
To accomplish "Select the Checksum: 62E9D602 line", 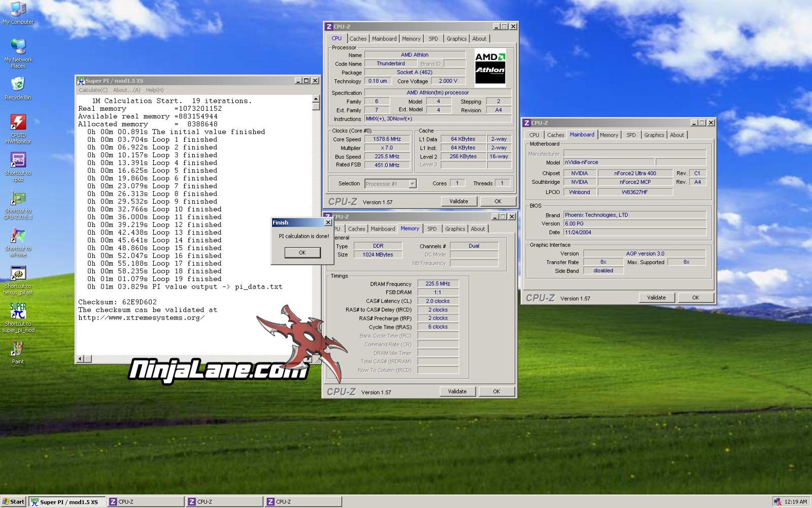I will pos(117,302).
